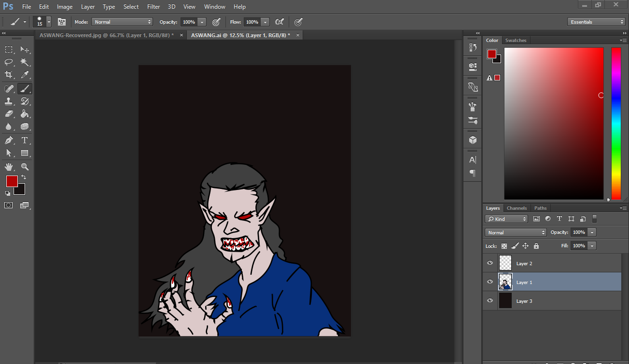Reset default foreground and background colors

coord(8,193)
